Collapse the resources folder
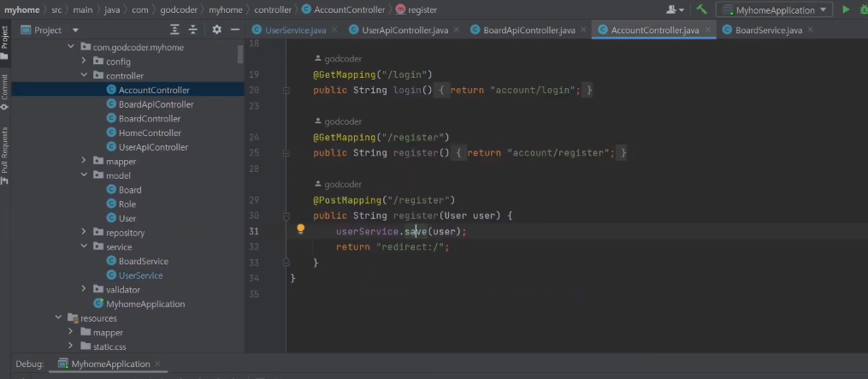This screenshot has height=379, width=868. (x=58, y=318)
